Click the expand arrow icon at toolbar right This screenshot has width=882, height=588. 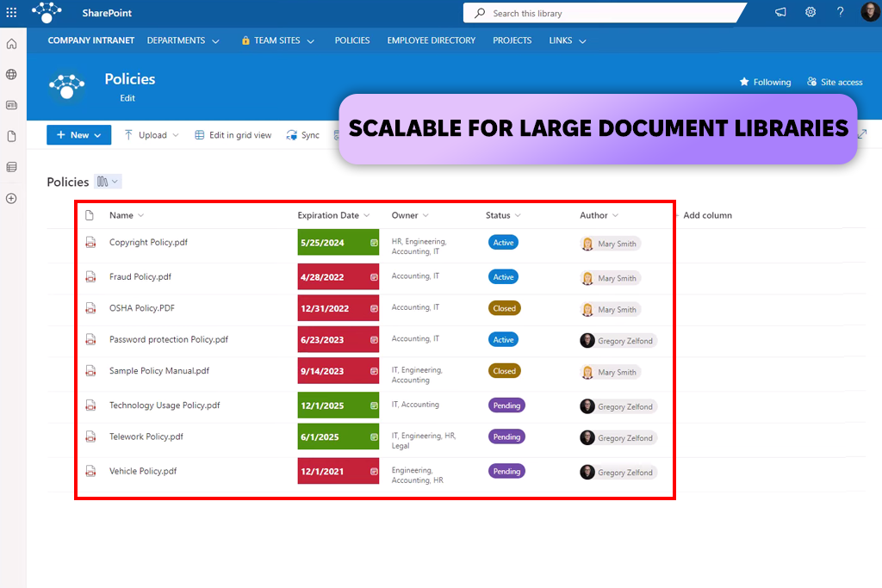click(x=862, y=133)
